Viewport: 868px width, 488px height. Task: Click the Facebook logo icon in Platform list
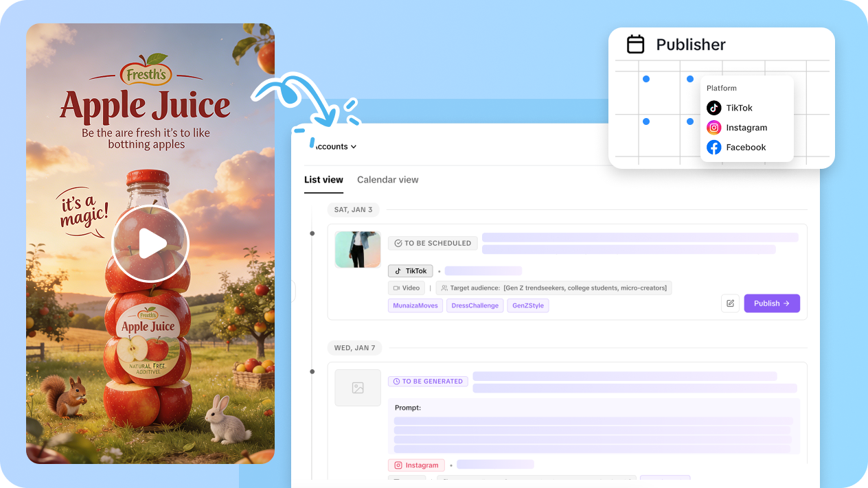coord(714,147)
